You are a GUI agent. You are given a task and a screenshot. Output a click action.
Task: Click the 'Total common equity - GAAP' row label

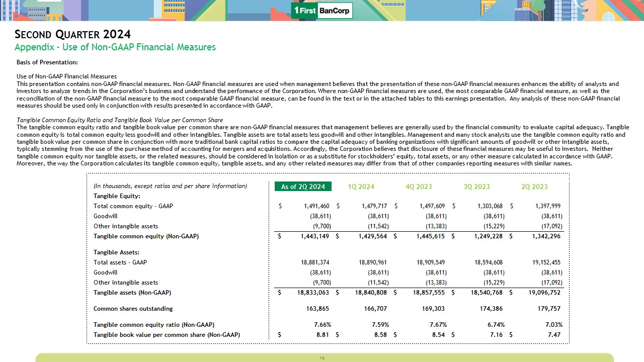coord(133,206)
